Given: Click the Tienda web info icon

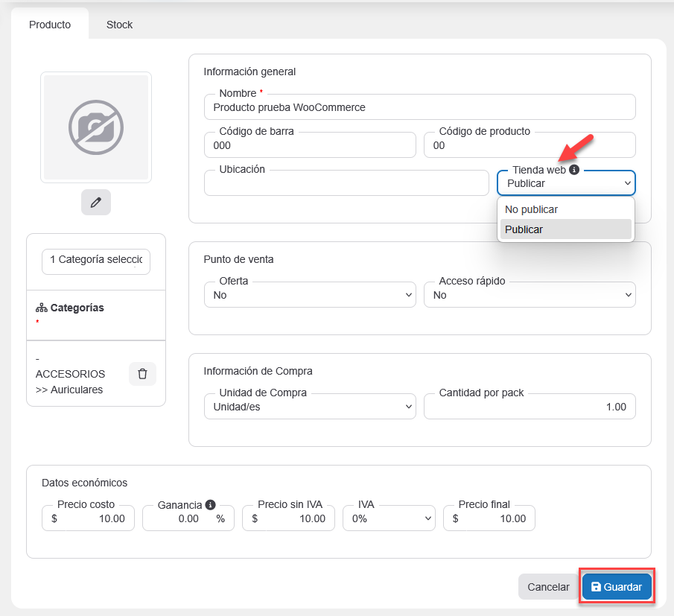Looking at the screenshot, I should [574, 170].
